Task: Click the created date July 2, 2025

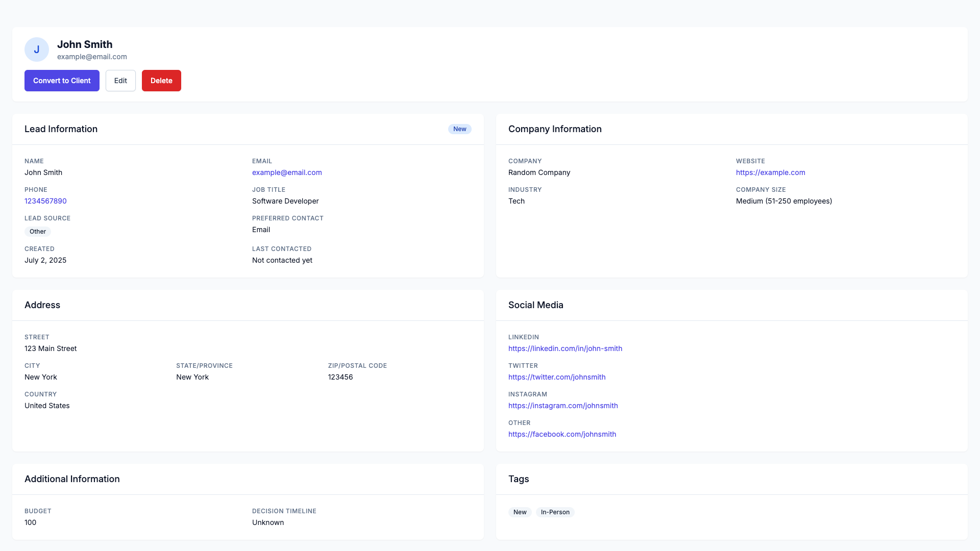Action: [x=45, y=260]
